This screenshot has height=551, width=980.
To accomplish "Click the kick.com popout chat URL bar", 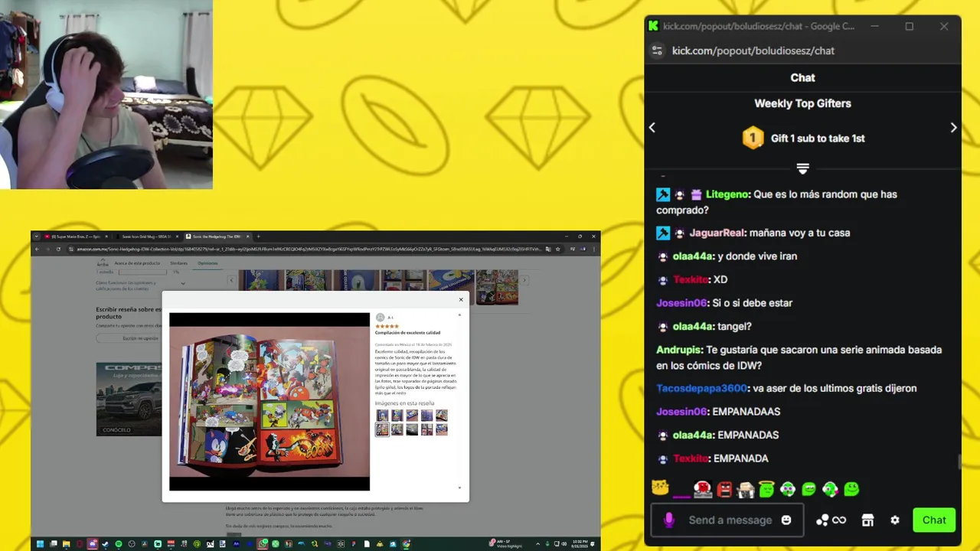I will [x=753, y=51].
